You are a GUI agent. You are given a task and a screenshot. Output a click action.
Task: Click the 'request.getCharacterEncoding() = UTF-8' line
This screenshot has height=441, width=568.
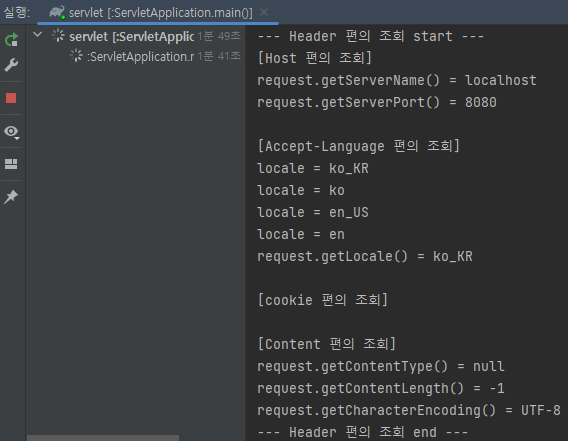[409, 410]
